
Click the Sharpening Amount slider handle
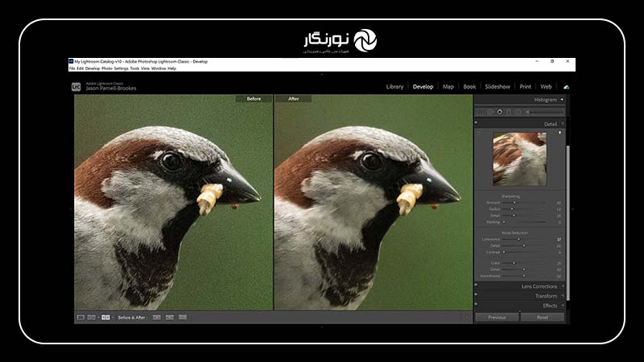point(514,203)
